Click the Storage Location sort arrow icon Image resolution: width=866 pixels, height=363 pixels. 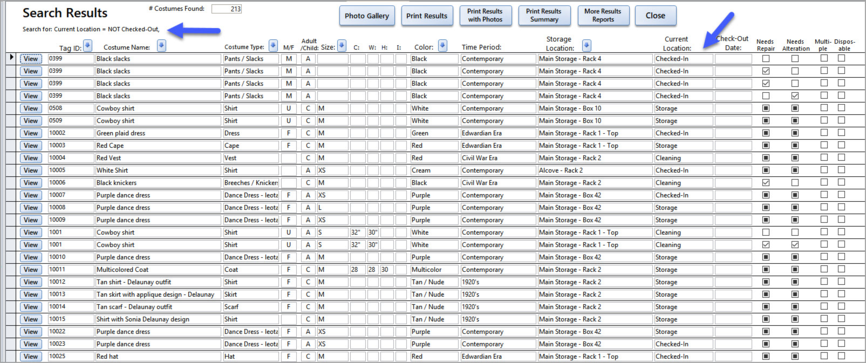587,44
